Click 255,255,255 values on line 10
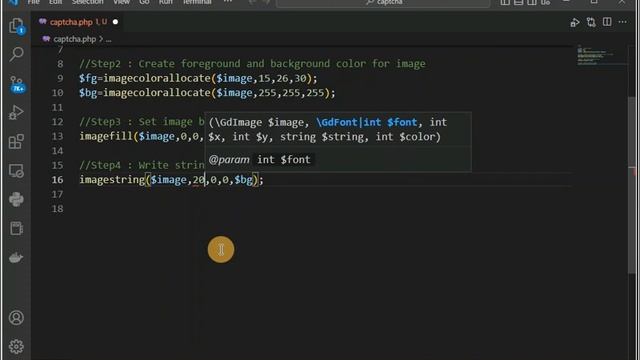640x360 pixels. click(291, 93)
